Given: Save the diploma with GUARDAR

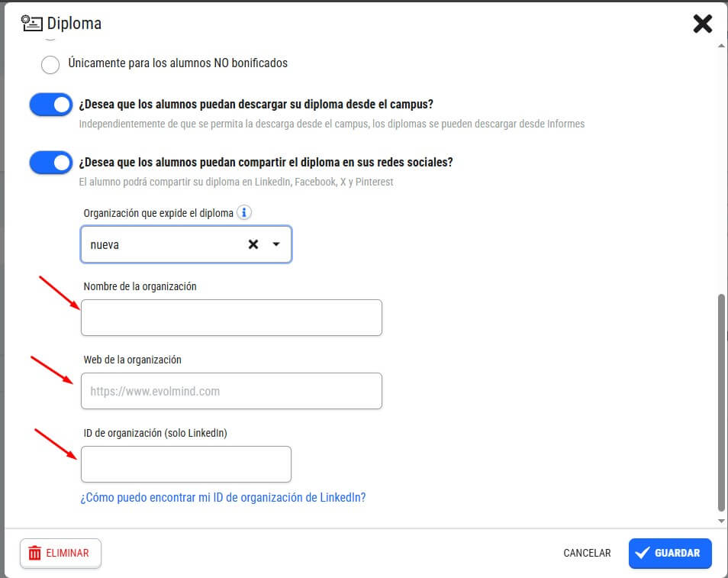Looking at the screenshot, I should [x=670, y=553].
